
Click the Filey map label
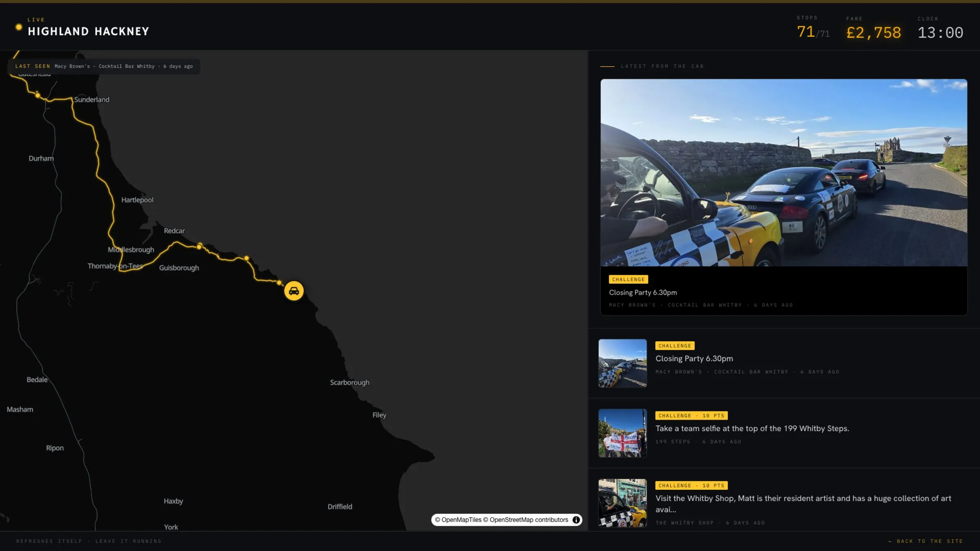379,415
